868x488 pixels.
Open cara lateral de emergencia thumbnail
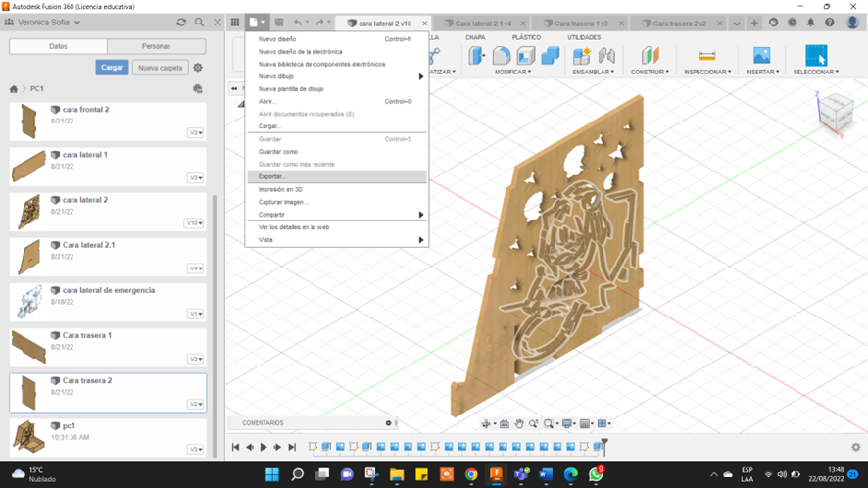[28, 302]
